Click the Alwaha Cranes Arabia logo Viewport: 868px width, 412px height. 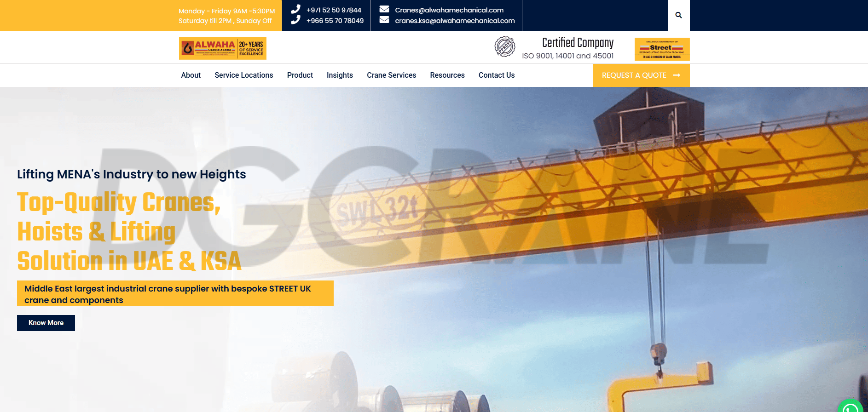point(223,48)
